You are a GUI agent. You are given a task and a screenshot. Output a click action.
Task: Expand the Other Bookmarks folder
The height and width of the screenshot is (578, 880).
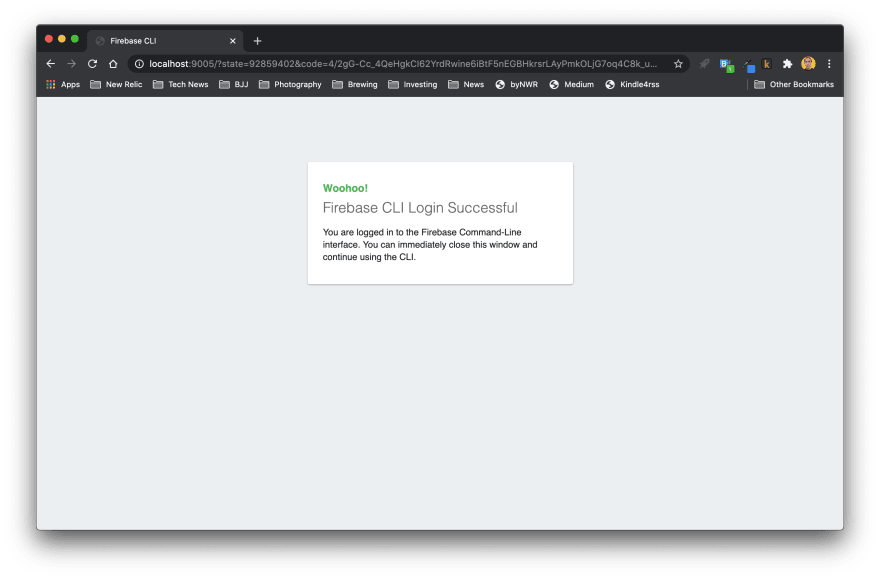(x=794, y=85)
